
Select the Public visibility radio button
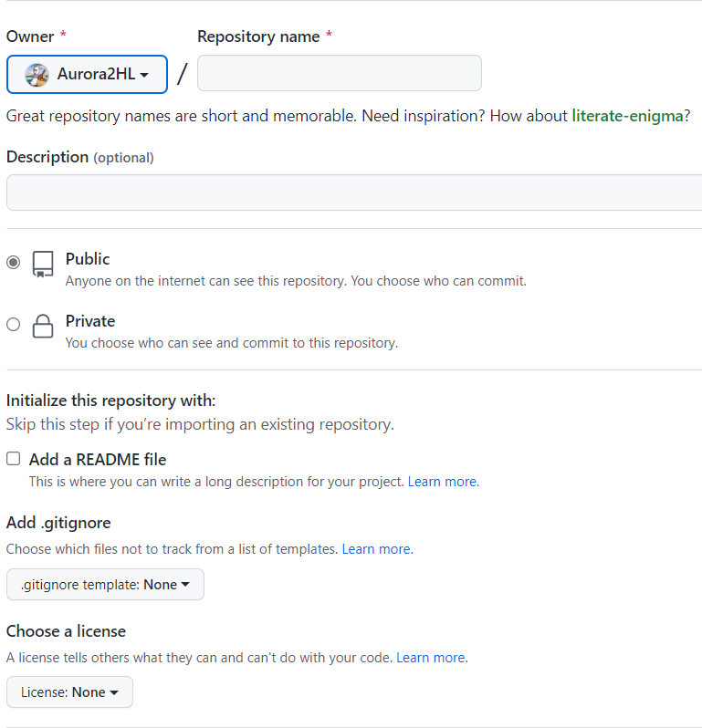13,263
